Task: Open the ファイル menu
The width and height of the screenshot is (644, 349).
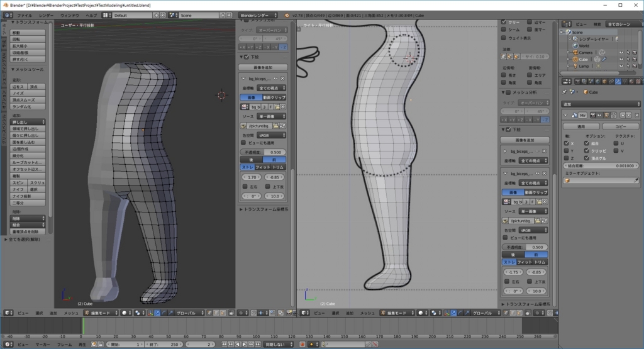Action: tap(24, 14)
